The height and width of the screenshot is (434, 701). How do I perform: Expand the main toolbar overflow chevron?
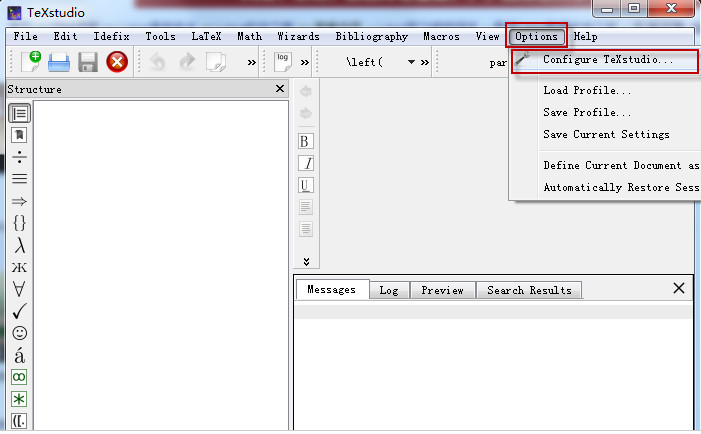[252, 63]
